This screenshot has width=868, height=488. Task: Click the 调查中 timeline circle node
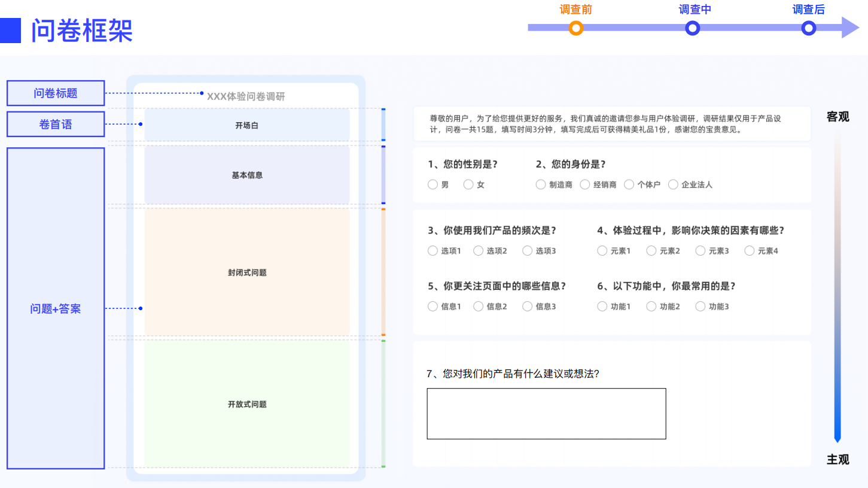(692, 28)
